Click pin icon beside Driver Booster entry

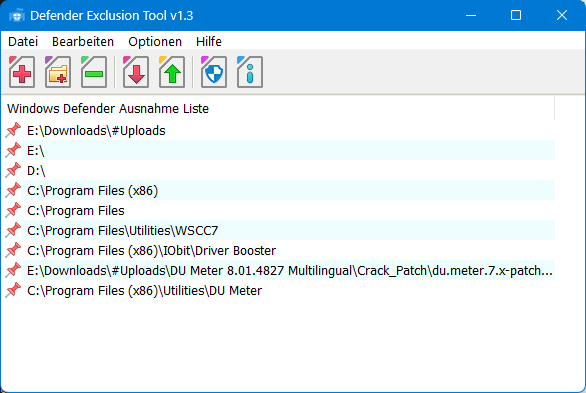[x=13, y=250]
